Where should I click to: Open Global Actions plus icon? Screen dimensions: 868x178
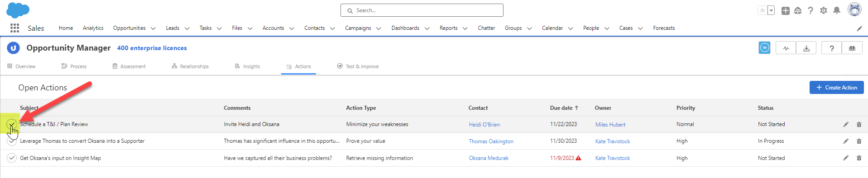(786, 10)
